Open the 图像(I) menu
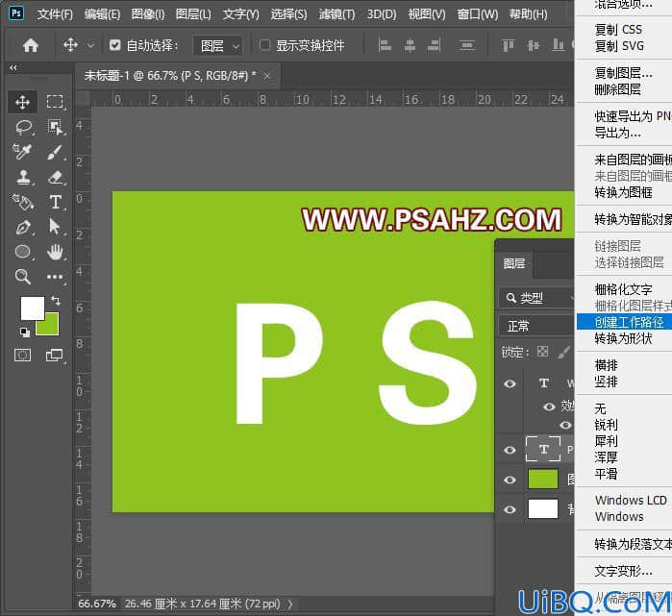 click(x=148, y=14)
